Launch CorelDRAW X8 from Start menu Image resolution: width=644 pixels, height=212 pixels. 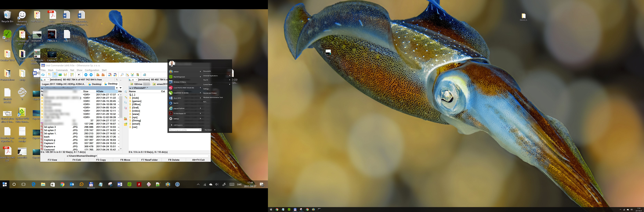[181, 93]
